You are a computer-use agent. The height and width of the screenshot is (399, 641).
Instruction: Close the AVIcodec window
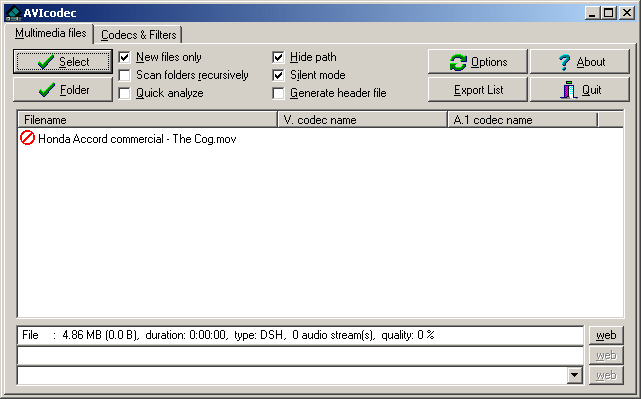(627, 13)
